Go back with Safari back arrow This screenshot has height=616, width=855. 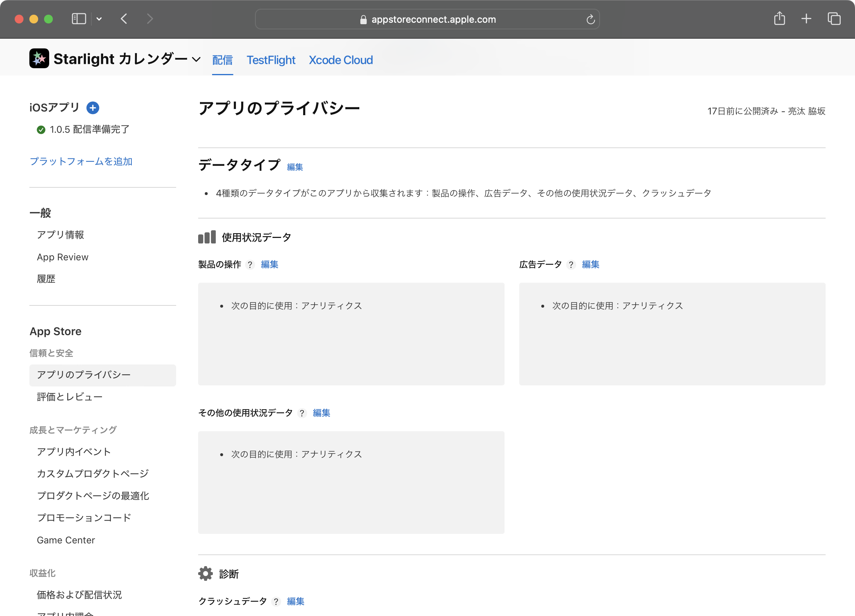[124, 19]
